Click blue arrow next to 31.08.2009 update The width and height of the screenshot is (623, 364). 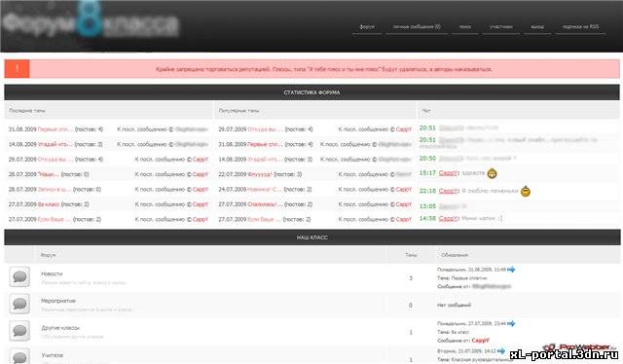(511, 270)
